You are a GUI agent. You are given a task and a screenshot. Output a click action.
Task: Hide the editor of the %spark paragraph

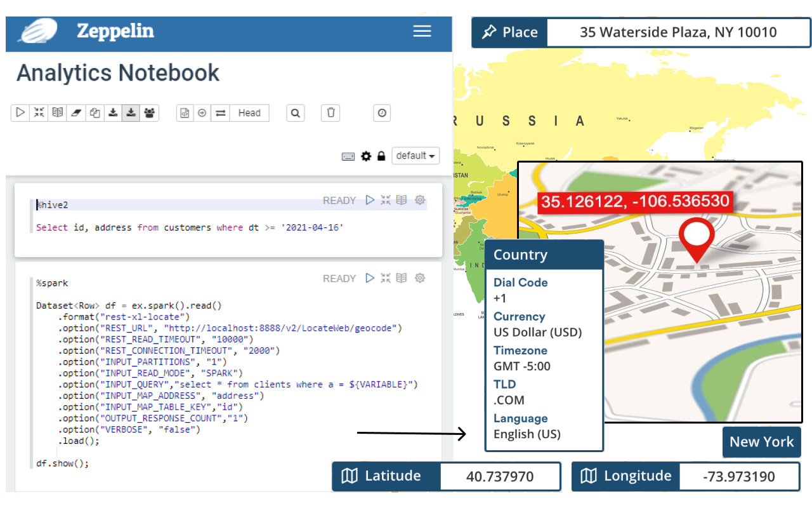(386, 278)
